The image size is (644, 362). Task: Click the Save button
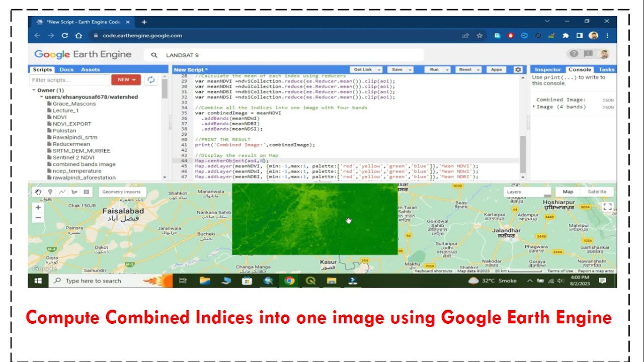397,70
